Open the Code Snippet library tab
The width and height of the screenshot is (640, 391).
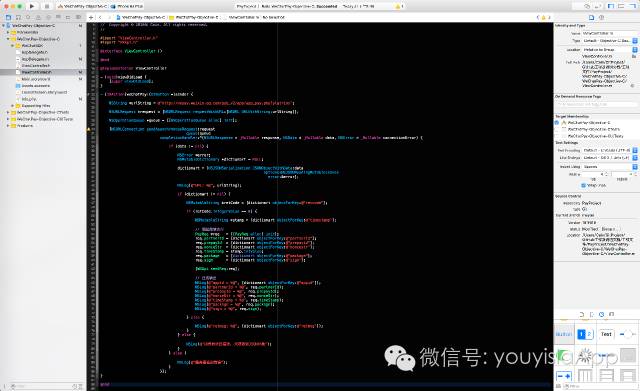coord(591,314)
